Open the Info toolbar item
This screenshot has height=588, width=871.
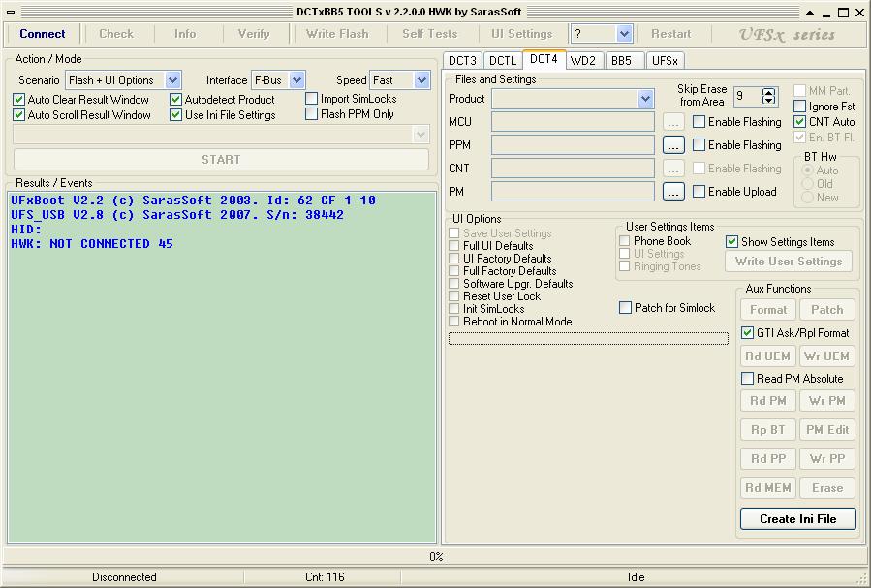tap(185, 34)
